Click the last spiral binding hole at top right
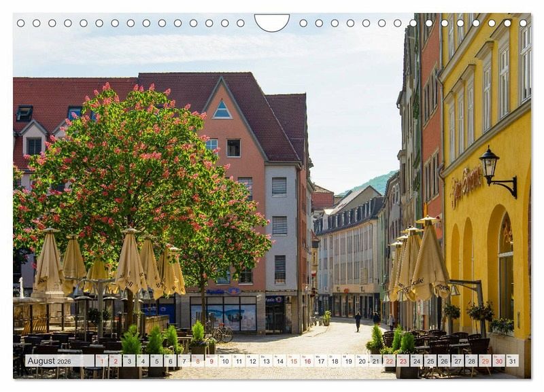 [524, 23]
